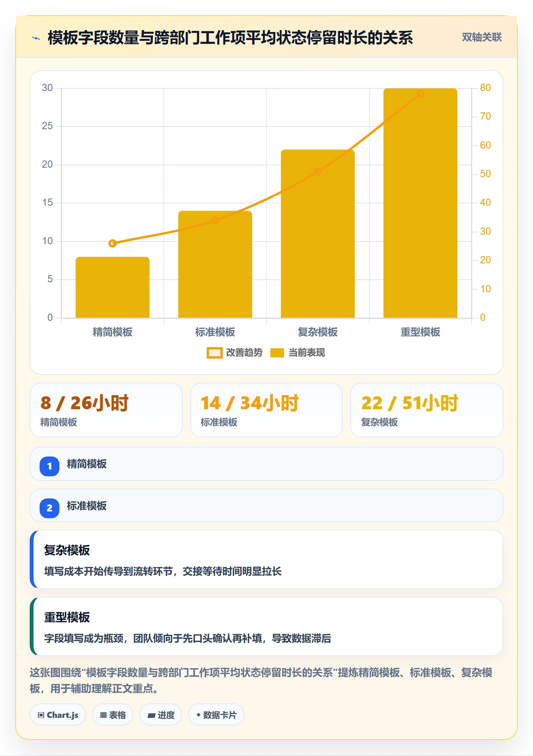The image size is (533, 756).
Task: Click the 标准模板 x-axis label
Action: (x=215, y=332)
